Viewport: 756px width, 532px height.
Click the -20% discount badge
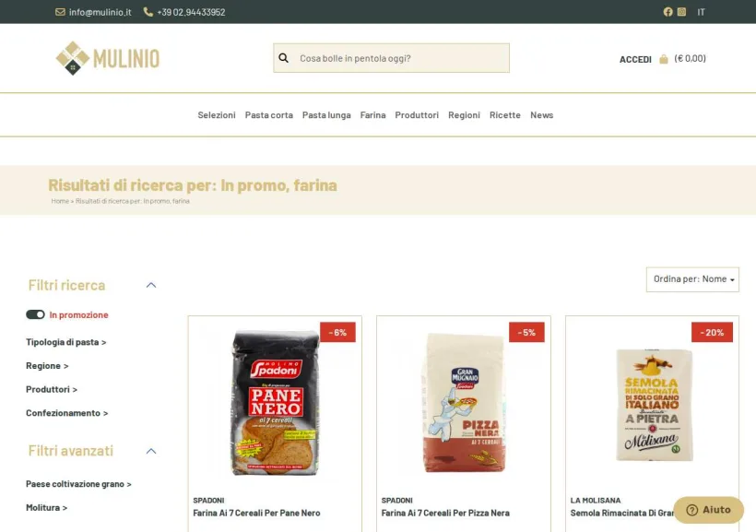click(712, 332)
